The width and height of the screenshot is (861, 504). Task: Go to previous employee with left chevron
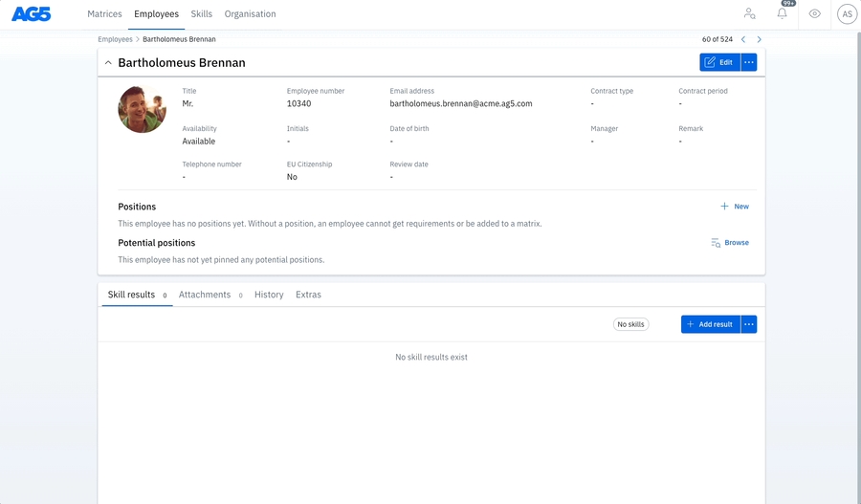(x=743, y=40)
